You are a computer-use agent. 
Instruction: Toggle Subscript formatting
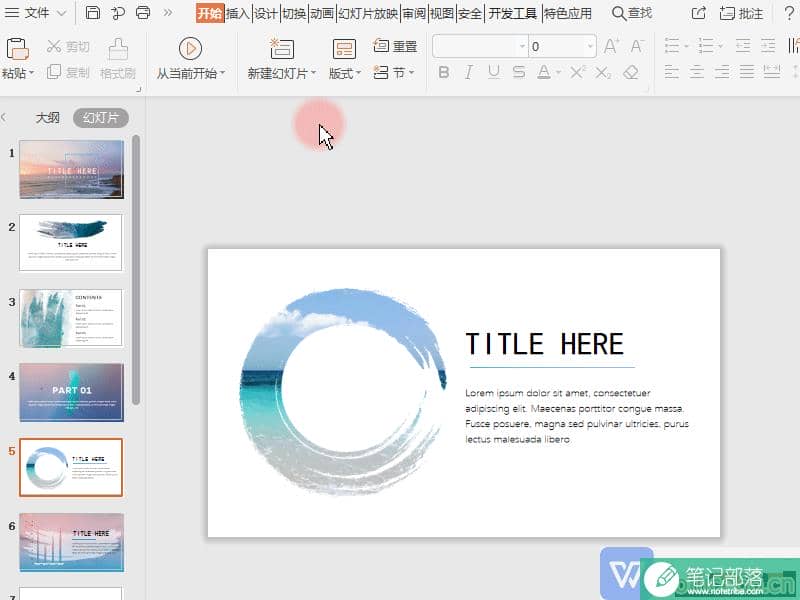point(603,72)
